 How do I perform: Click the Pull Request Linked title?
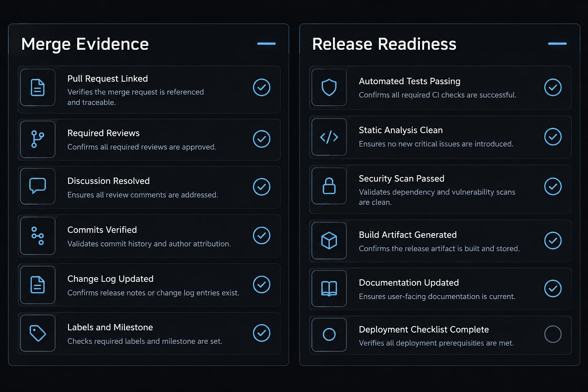pos(108,78)
